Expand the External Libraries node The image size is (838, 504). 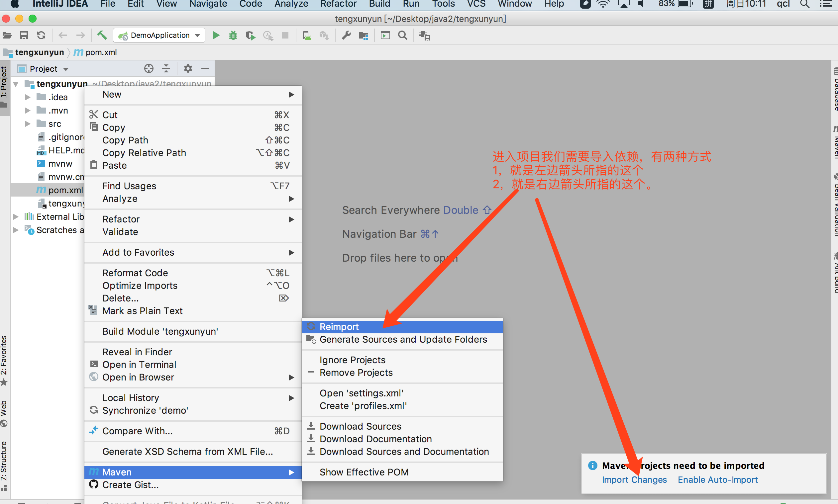point(16,217)
